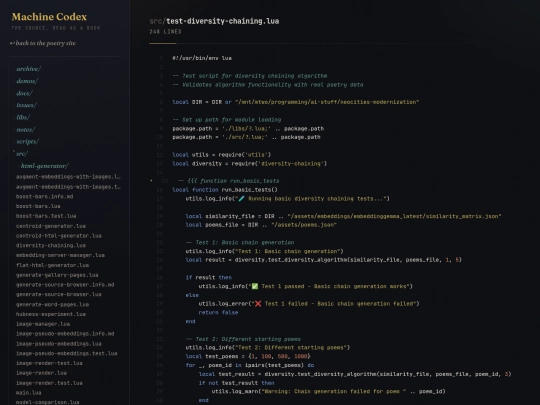Viewport: 540px width, 405px height.
Task: Expand the notes/ folder
Action: coord(25,130)
